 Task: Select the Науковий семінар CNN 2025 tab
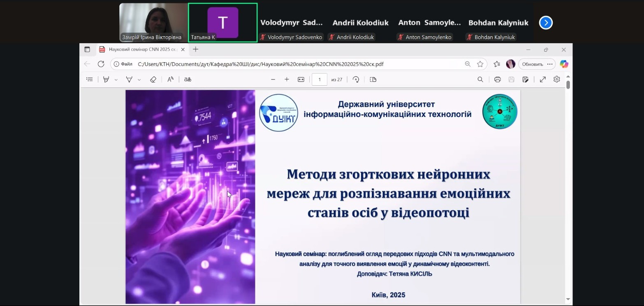142,49
